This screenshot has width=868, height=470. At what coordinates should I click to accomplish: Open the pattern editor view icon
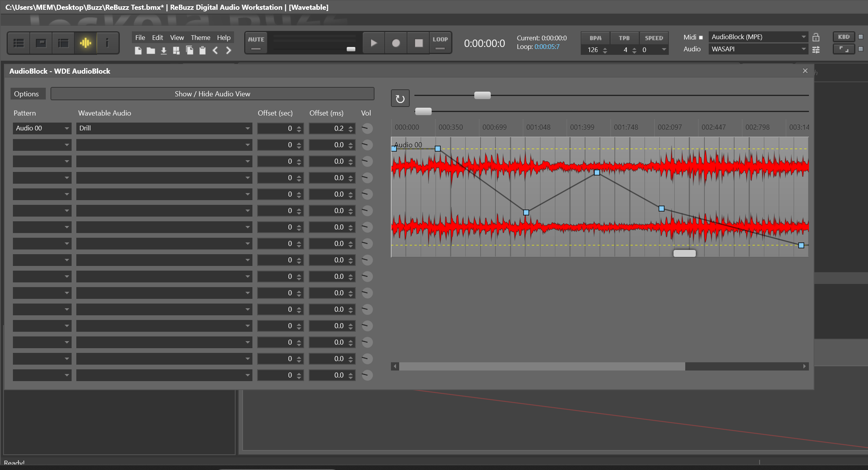tap(19, 43)
